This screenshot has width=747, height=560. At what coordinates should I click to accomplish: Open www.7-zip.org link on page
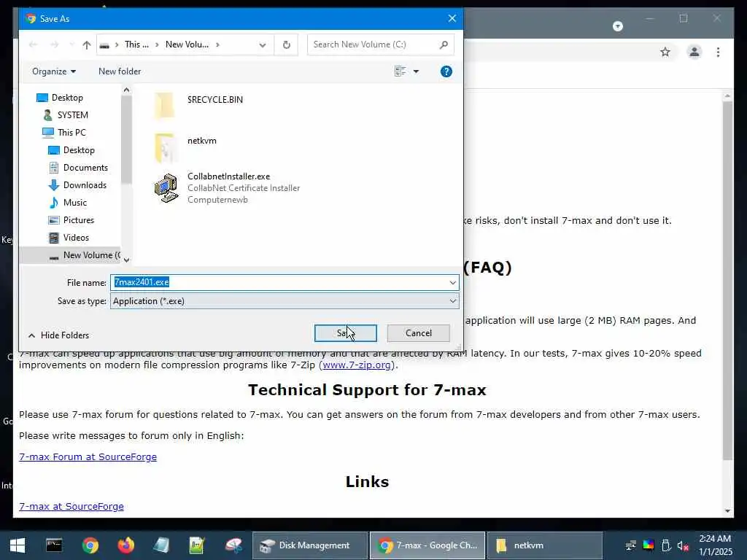point(357,365)
